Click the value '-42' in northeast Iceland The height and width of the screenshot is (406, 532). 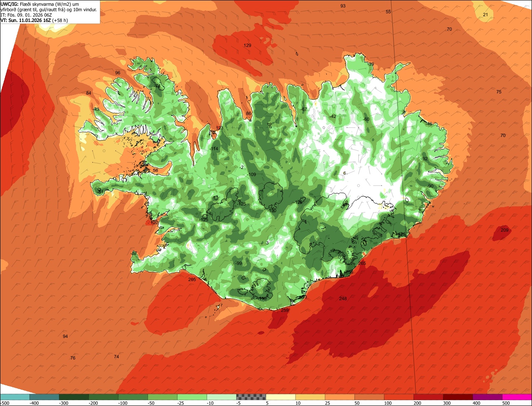tap(332, 116)
